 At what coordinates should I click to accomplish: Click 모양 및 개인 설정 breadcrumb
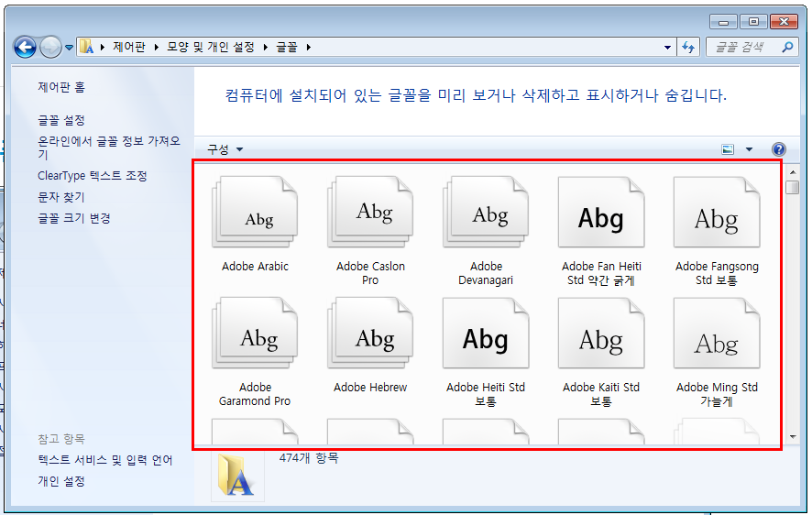click(210, 47)
